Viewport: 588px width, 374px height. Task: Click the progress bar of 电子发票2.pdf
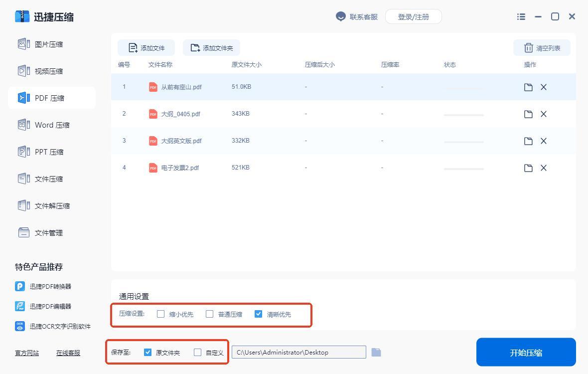click(463, 169)
